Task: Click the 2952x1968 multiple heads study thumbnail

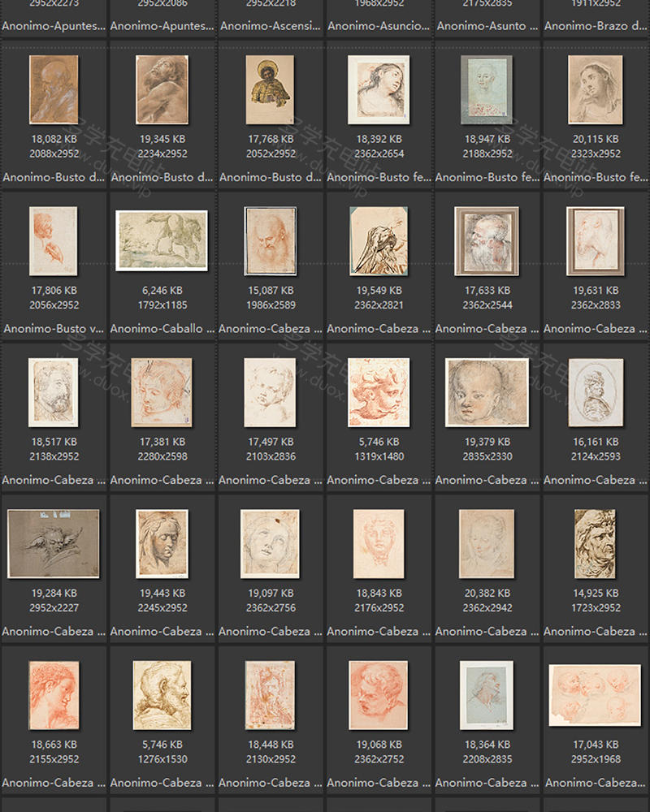Action: (596, 695)
